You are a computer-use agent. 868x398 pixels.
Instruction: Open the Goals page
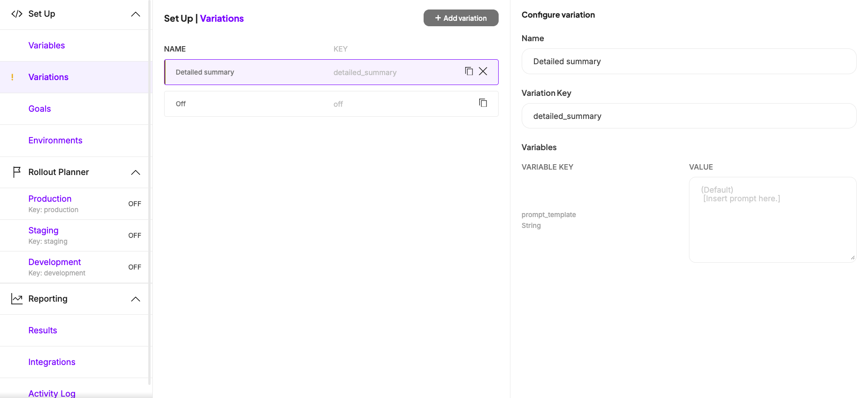[x=40, y=109]
